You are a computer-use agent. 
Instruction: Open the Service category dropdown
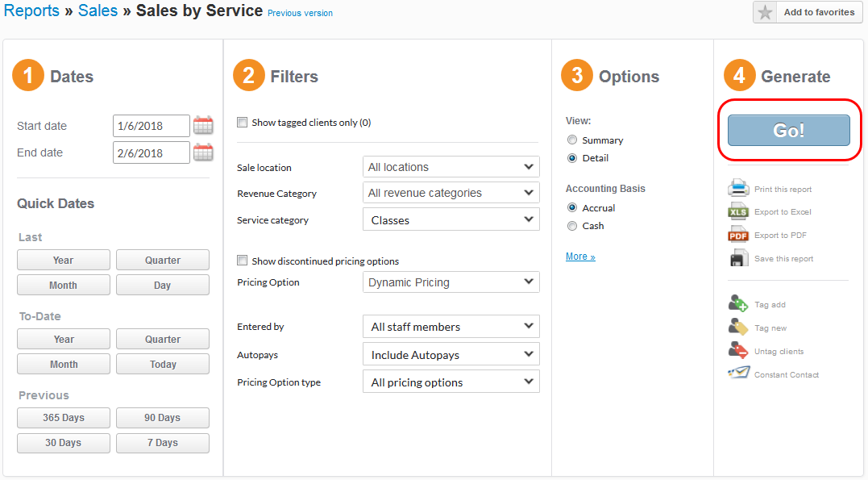click(451, 219)
